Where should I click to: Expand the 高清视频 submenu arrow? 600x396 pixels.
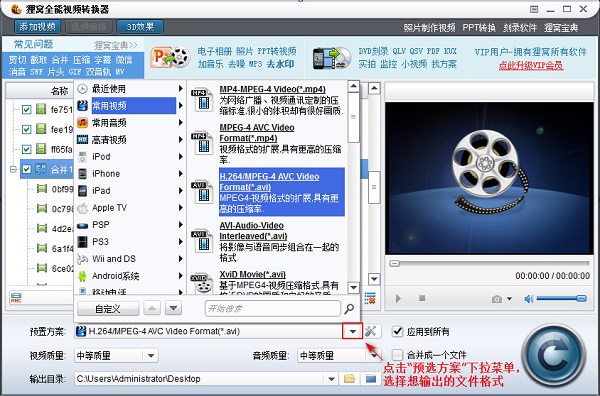click(181, 140)
